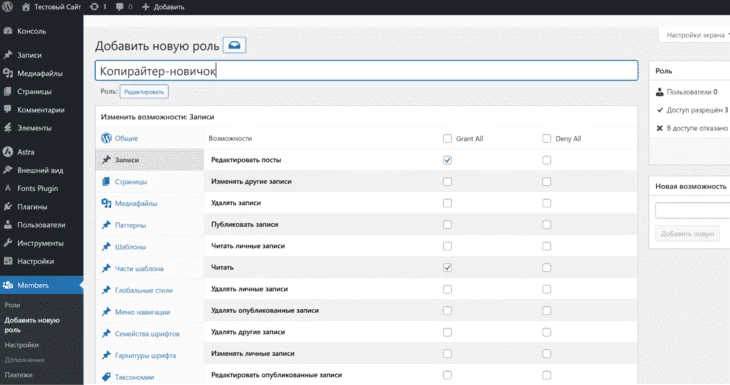This screenshot has height=385, width=730.
Task: Click the role name input field
Action: [366, 71]
